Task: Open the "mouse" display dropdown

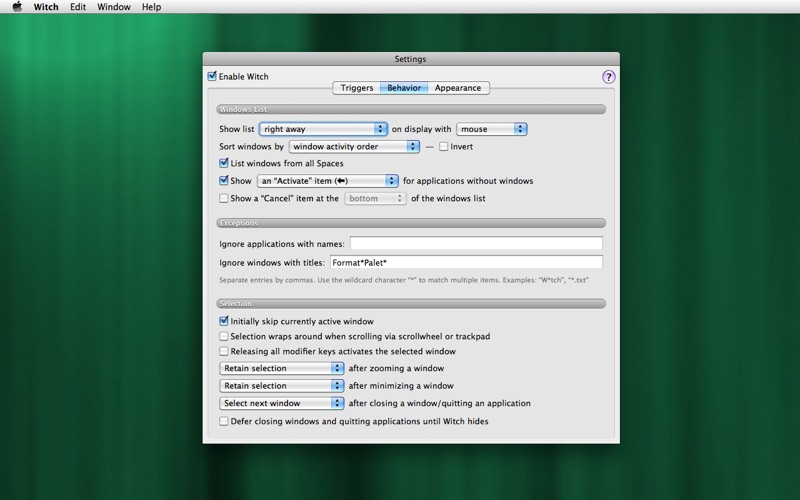Action: click(491, 129)
